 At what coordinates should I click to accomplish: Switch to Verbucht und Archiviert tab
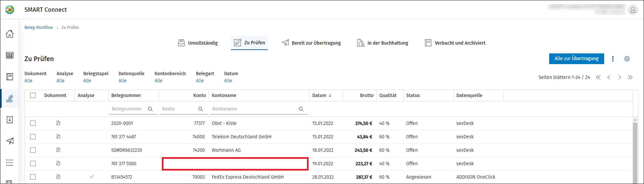point(455,43)
